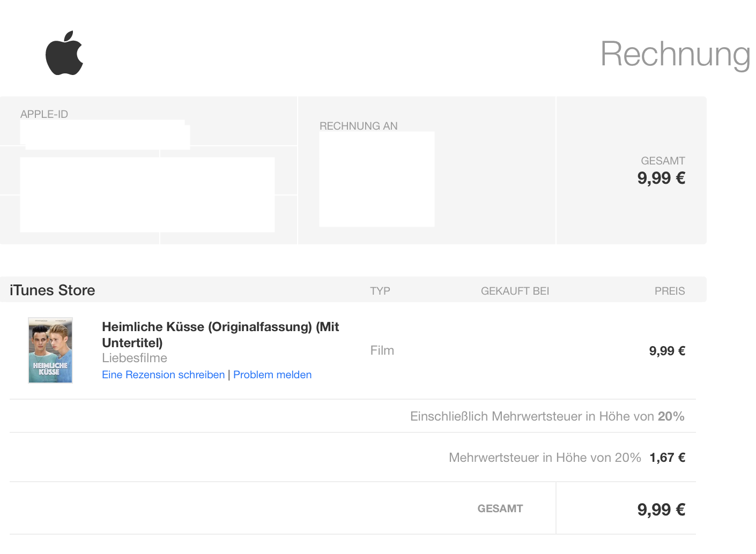This screenshot has width=756, height=554.
Task: Click the GEKAUFT BEI column header
Action: (515, 291)
